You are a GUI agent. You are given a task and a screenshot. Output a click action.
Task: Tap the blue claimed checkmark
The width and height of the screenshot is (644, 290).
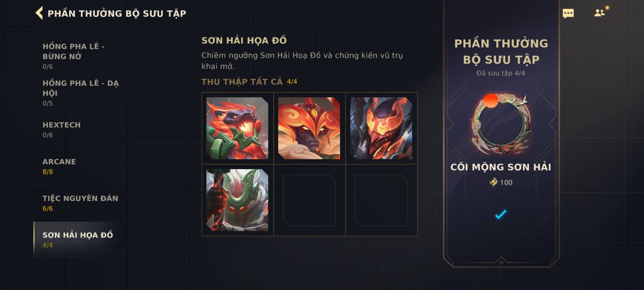(x=501, y=214)
